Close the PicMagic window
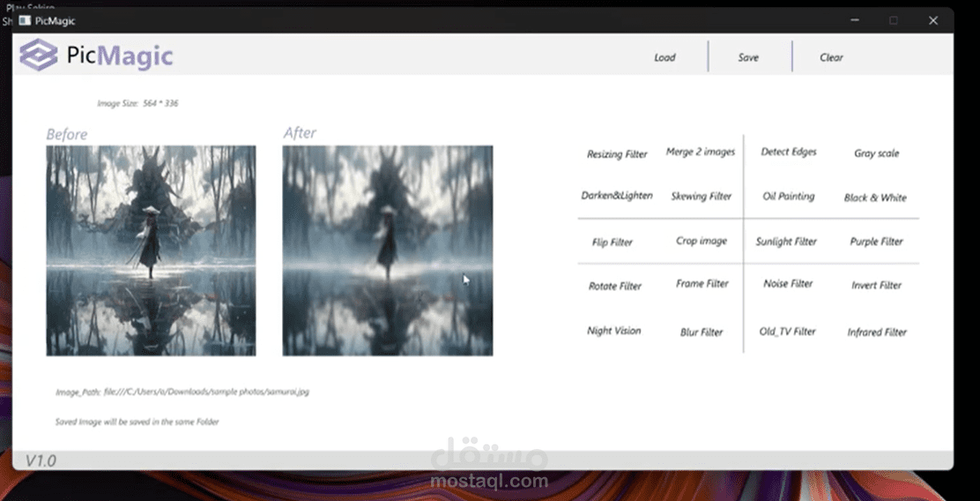 pyautogui.click(x=933, y=20)
